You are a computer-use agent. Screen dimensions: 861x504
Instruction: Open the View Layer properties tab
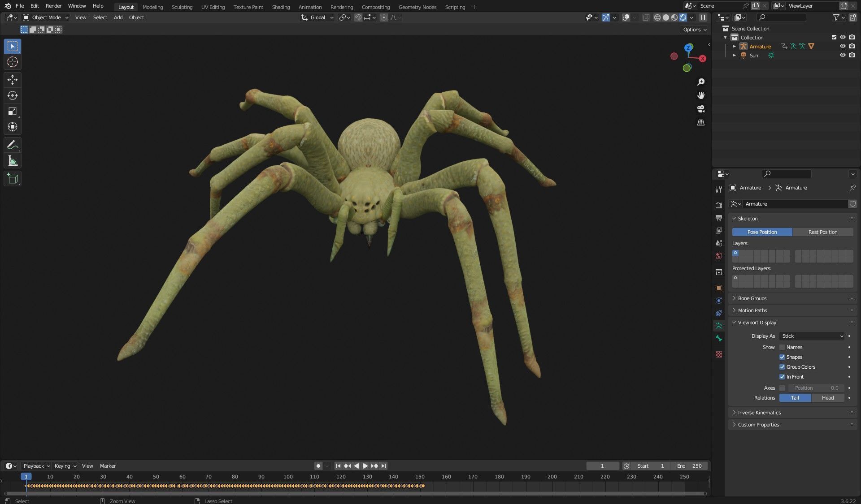pyautogui.click(x=719, y=231)
